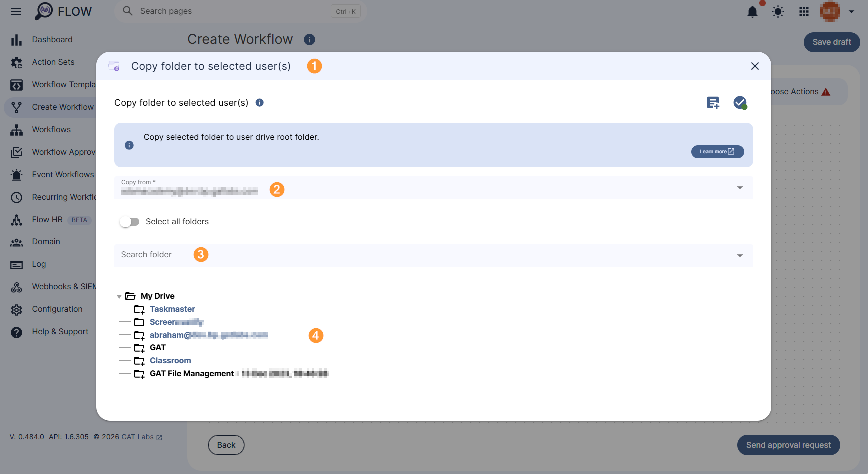Click info icon beside Copy folder heading
868x474 pixels.
click(x=259, y=103)
